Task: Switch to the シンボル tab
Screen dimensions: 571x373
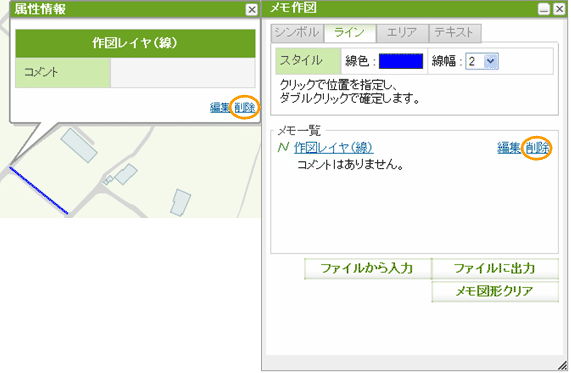Action: pos(297,33)
